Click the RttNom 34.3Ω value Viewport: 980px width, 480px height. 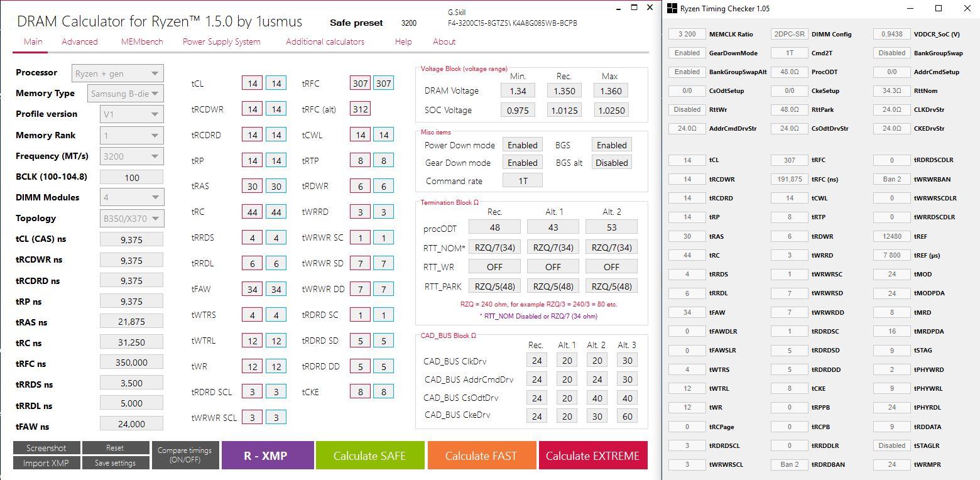(892, 90)
